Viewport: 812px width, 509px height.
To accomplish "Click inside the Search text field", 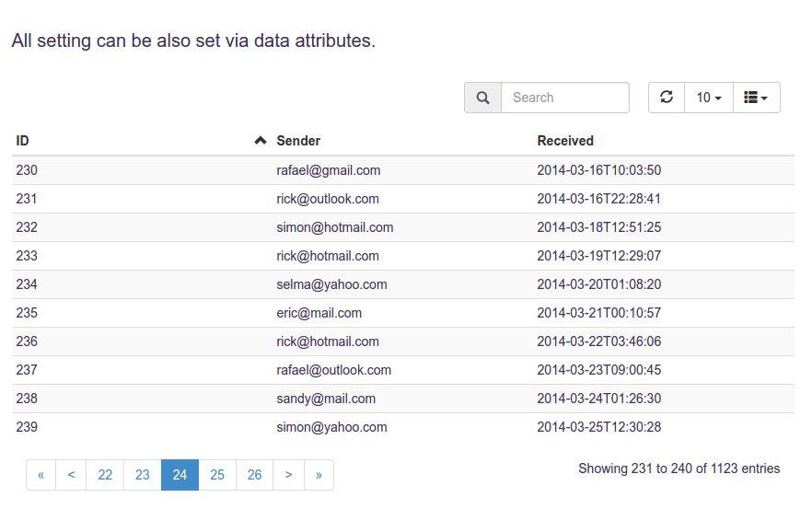I will [564, 98].
